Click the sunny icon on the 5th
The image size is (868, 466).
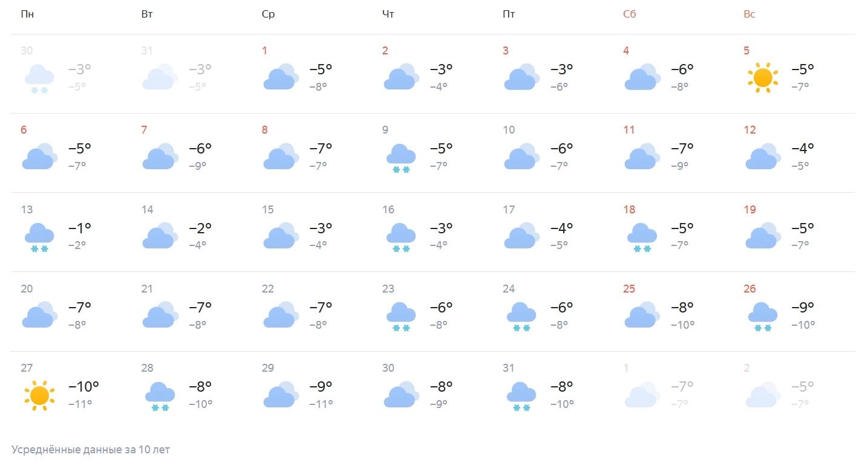(x=762, y=78)
